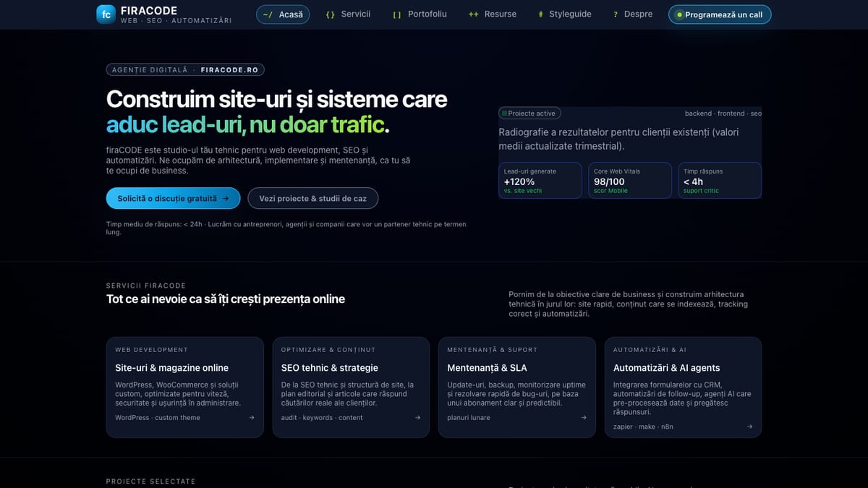Go to Portofoliu page
The image size is (868, 488).
420,14
